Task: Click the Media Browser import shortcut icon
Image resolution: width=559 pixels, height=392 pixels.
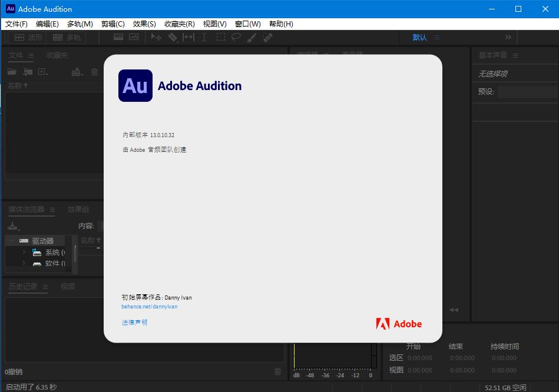Action: (13, 226)
